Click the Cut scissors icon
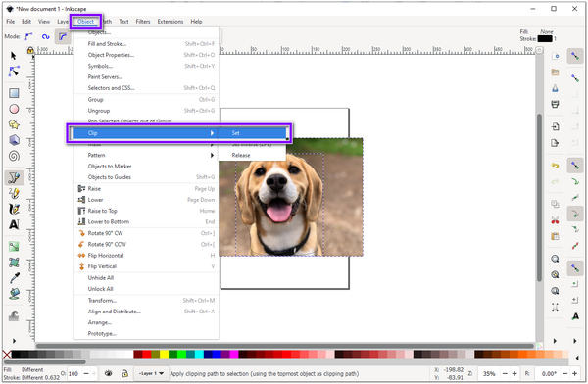 (x=555, y=220)
